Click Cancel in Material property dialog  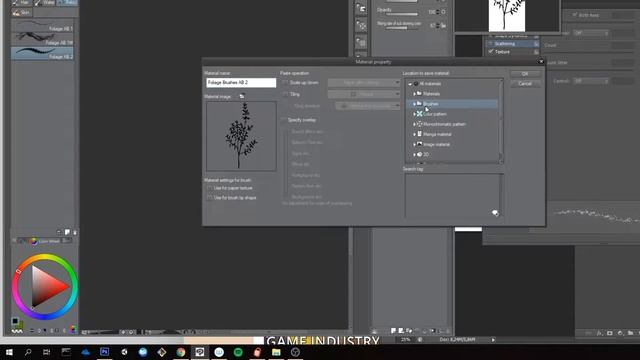[525, 84]
